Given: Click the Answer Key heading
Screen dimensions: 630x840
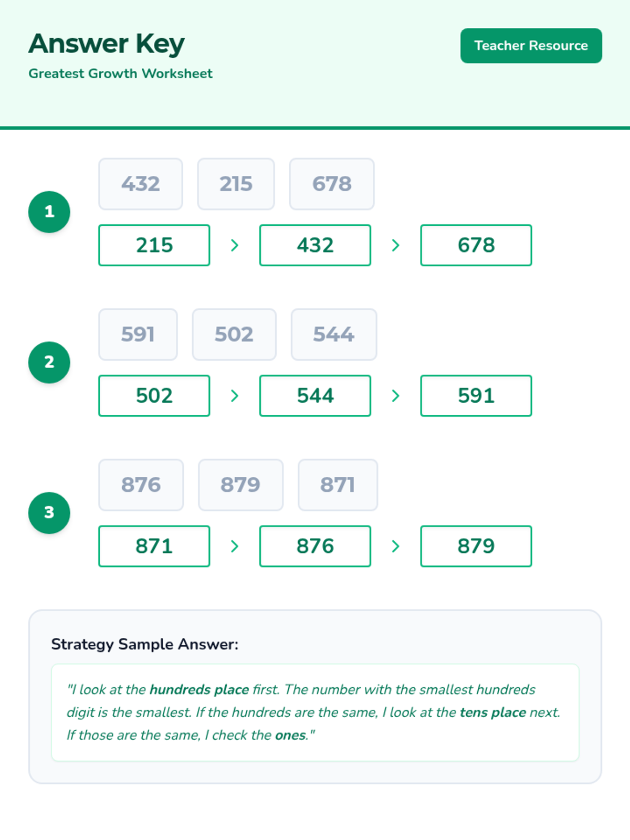Looking at the screenshot, I should pyautogui.click(x=107, y=44).
